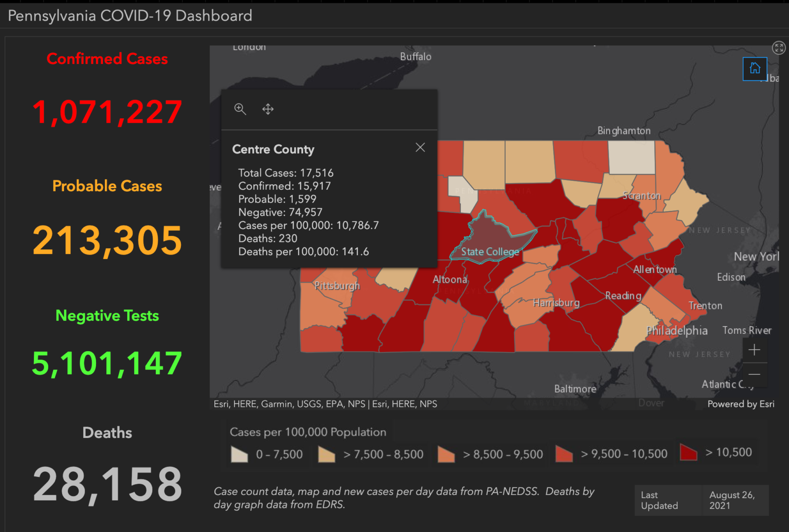Zoom in the map with plus button
The image size is (789, 532).
[754, 350]
